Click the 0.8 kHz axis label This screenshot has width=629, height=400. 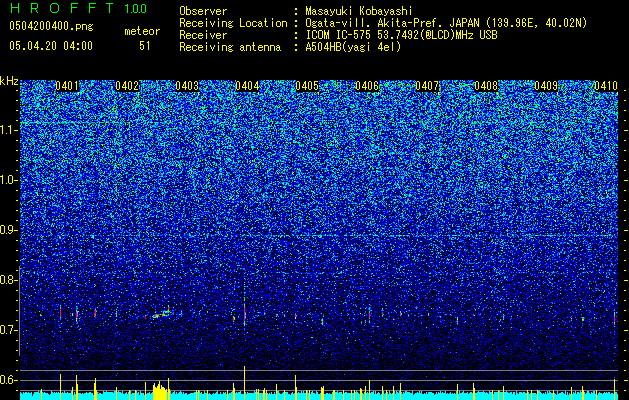pyautogui.click(x=6, y=280)
